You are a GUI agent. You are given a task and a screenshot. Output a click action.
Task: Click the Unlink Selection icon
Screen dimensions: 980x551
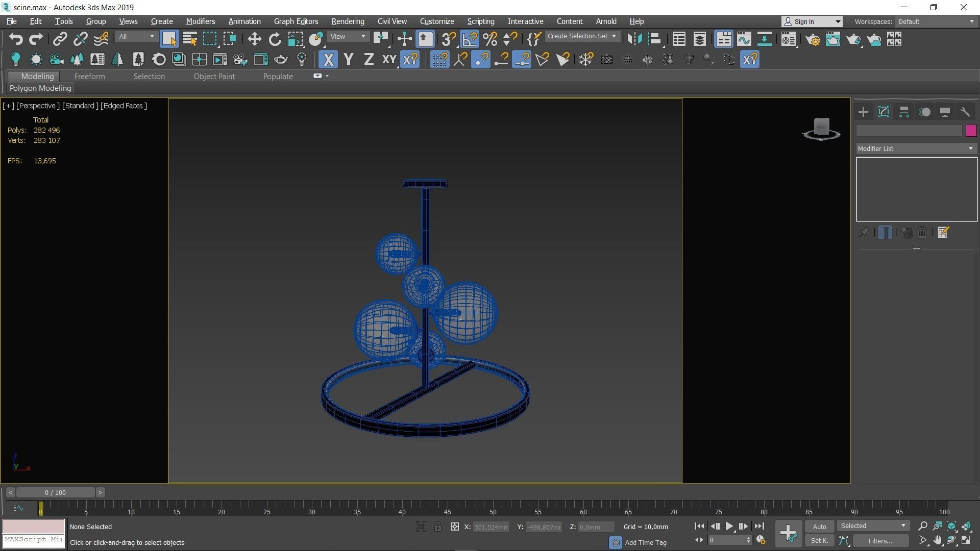(80, 39)
